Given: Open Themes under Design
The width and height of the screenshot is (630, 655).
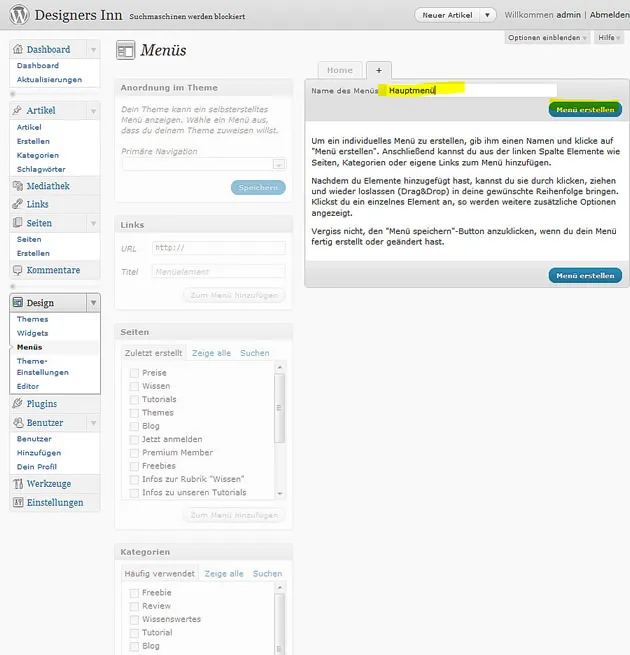Looking at the screenshot, I should [33, 319].
